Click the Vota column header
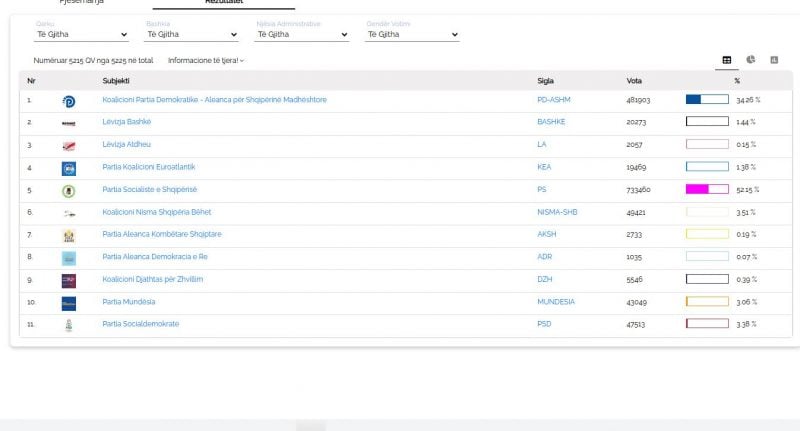The width and height of the screenshot is (800, 431). 634,81
